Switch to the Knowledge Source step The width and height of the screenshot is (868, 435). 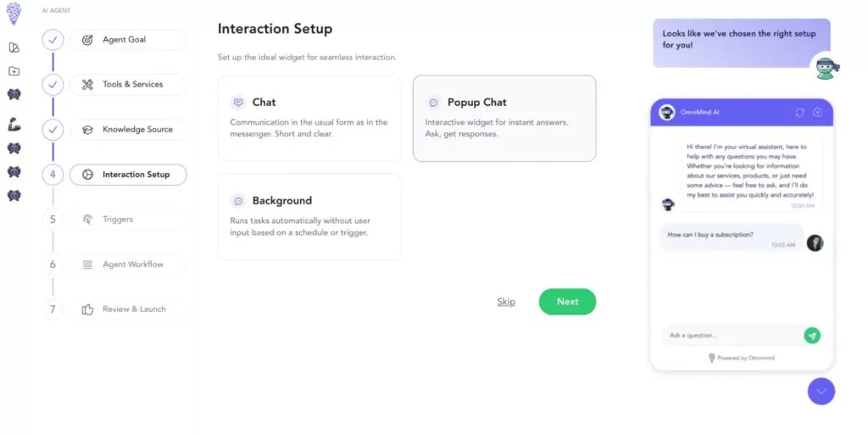pyautogui.click(x=127, y=130)
